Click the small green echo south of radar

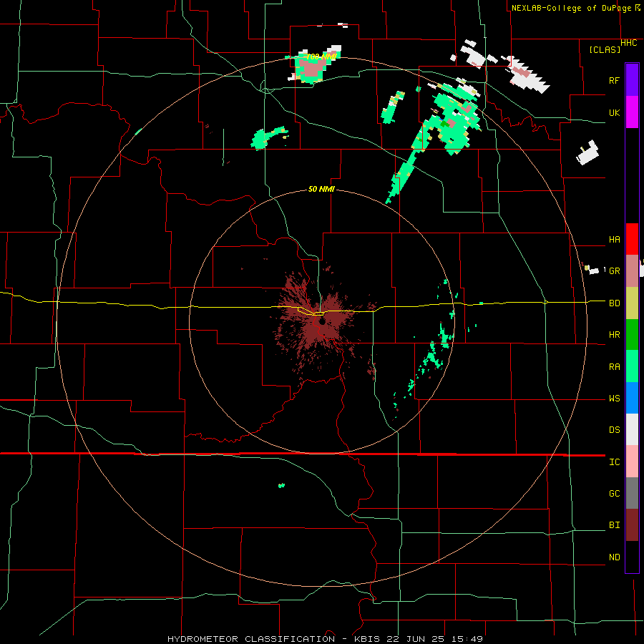pos(281,485)
